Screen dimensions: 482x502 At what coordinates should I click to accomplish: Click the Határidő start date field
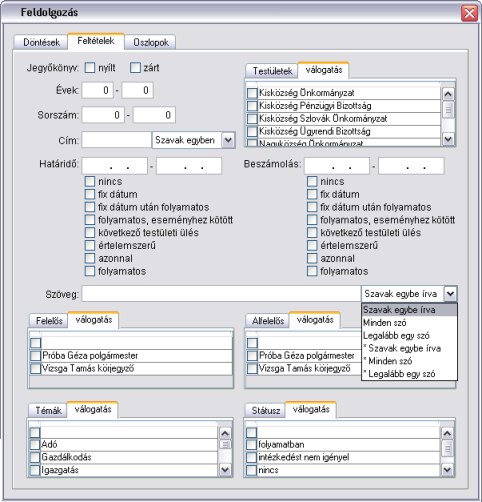click(x=115, y=166)
